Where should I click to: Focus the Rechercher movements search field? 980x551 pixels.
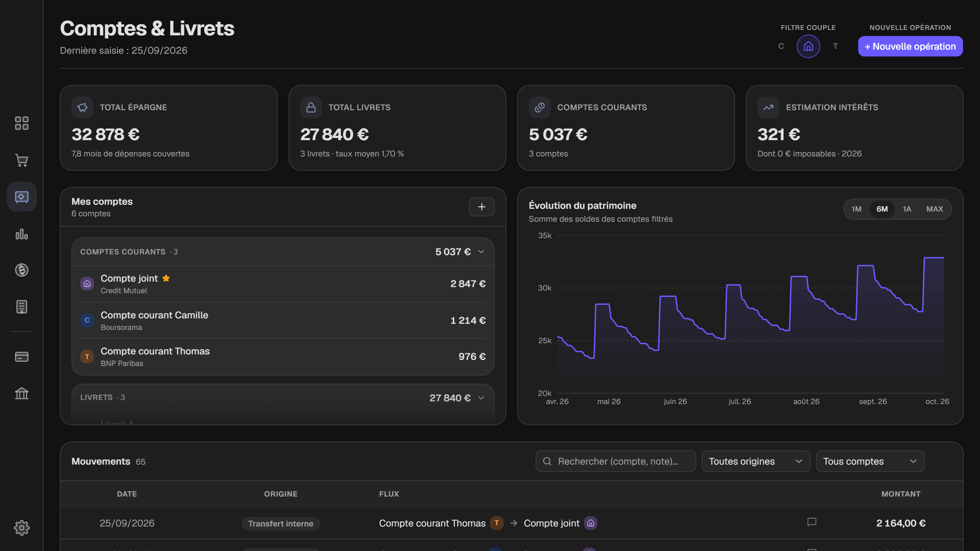616,461
